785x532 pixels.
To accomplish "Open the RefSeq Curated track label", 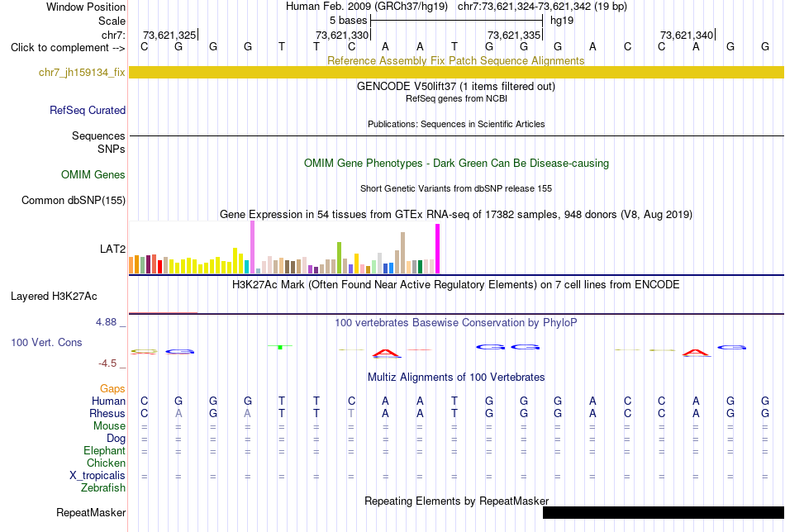I will tap(88, 110).
